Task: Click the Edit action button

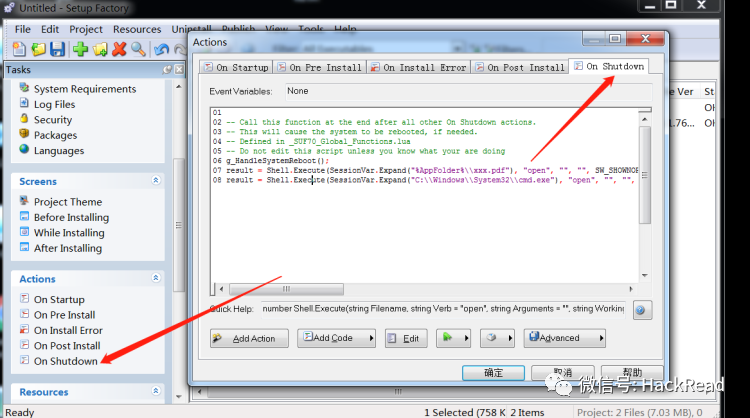Action: click(x=406, y=338)
